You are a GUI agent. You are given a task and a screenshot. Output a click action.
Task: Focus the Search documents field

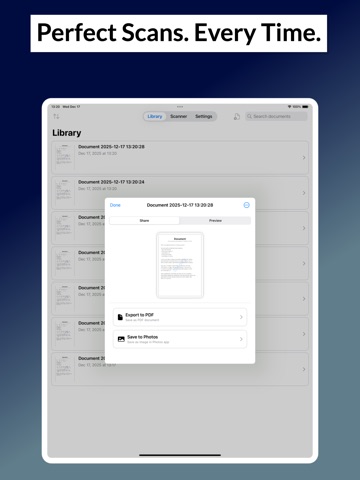pyautogui.click(x=276, y=116)
